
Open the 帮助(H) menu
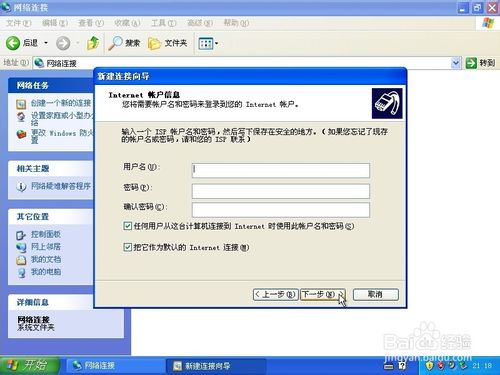(236, 23)
